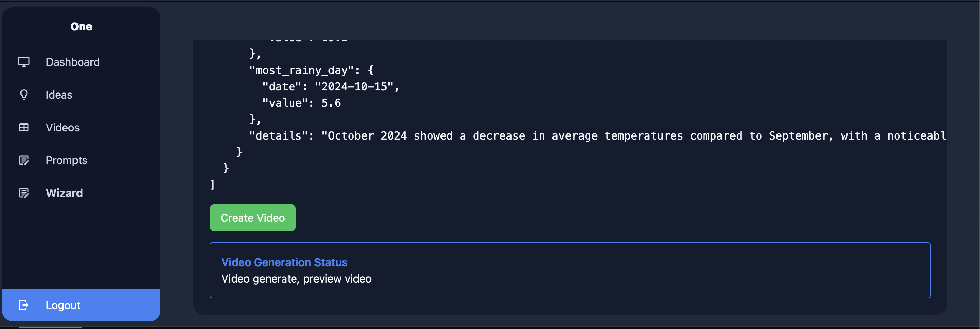Open the Prompts text entry
This screenshot has height=329, width=980.
pyautogui.click(x=67, y=160)
